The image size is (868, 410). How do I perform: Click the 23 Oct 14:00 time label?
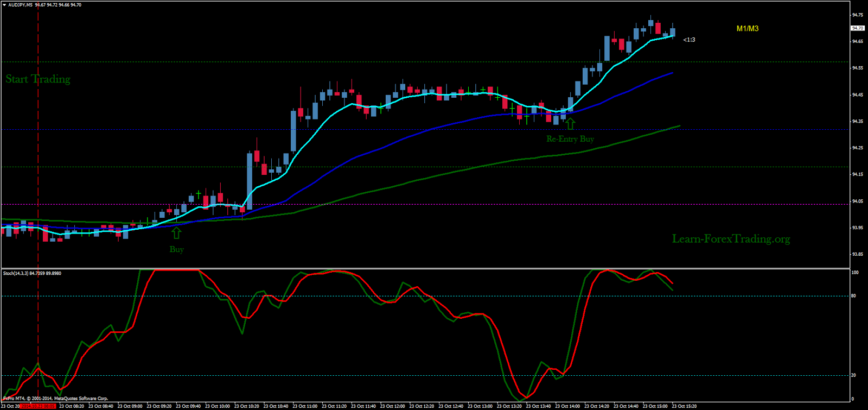[x=568, y=406]
